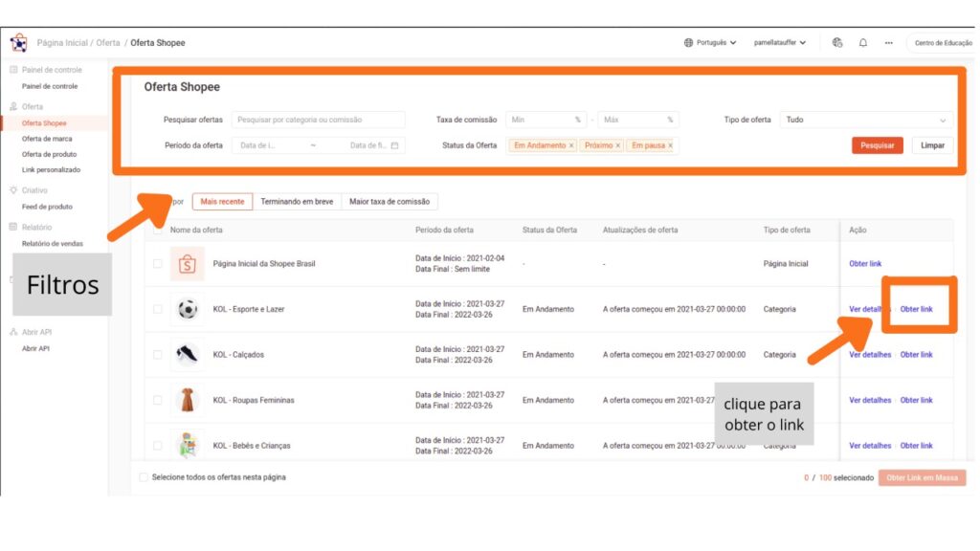Open the pamellatauffer account dropdown
Viewport: 980px width, 551px height.
(x=779, y=42)
